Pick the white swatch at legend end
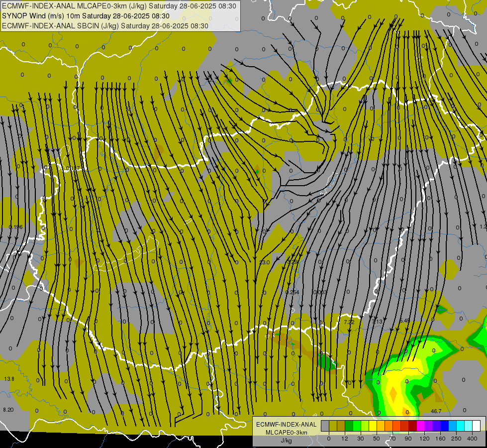Viewport: 487px width, 448px height. pyautogui.click(x=477, y=426)
